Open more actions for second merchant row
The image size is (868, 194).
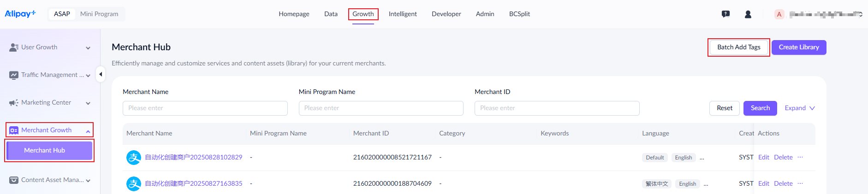(x=800, y=183)
